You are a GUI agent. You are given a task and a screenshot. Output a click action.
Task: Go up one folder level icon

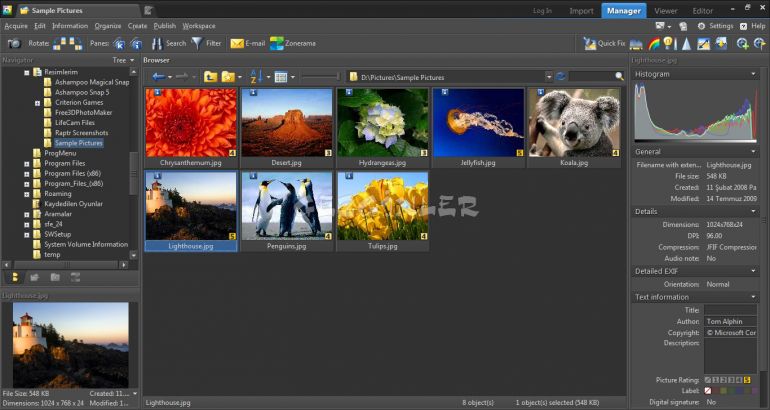[x=211, y=77]
